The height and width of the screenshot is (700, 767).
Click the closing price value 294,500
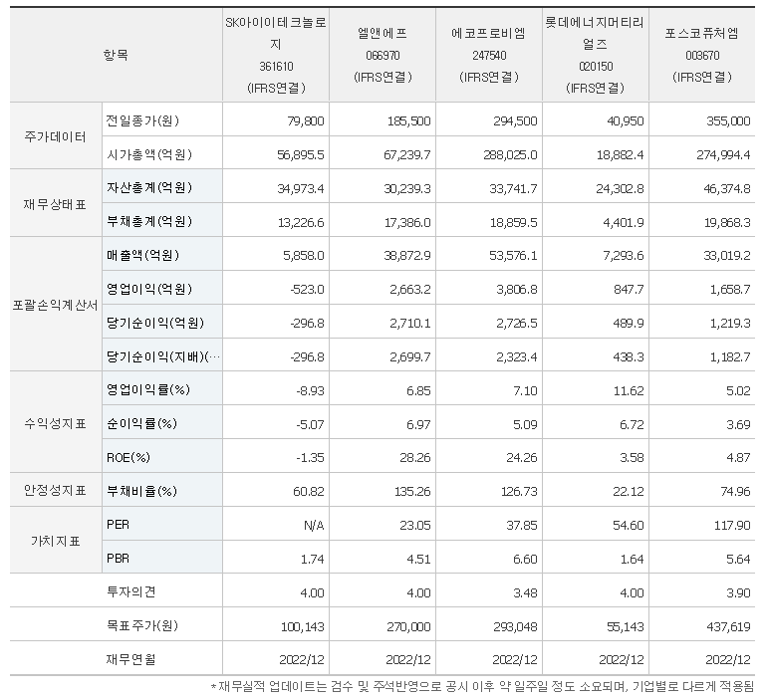[516, 121]
